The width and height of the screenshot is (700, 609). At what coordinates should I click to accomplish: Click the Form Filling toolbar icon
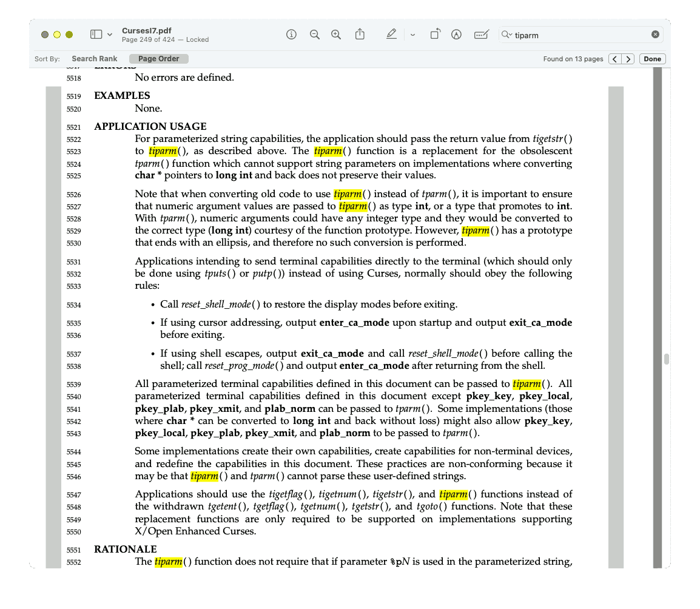482,35
